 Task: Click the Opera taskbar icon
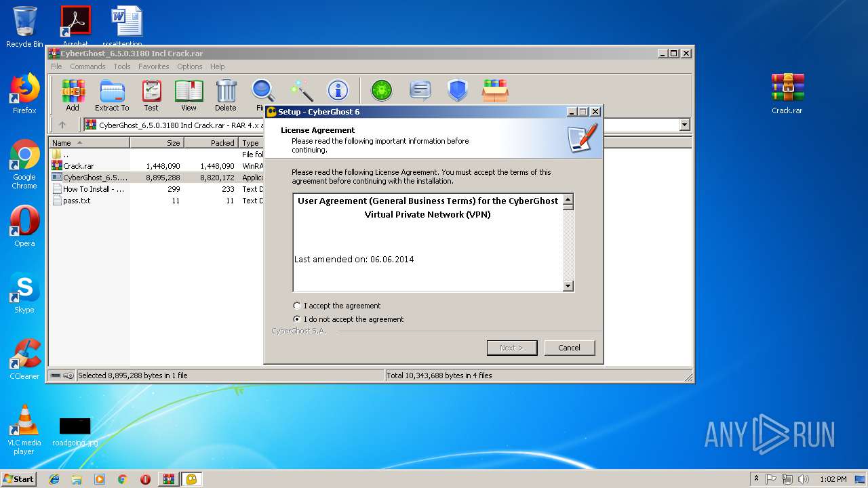[x=145, y=479]
